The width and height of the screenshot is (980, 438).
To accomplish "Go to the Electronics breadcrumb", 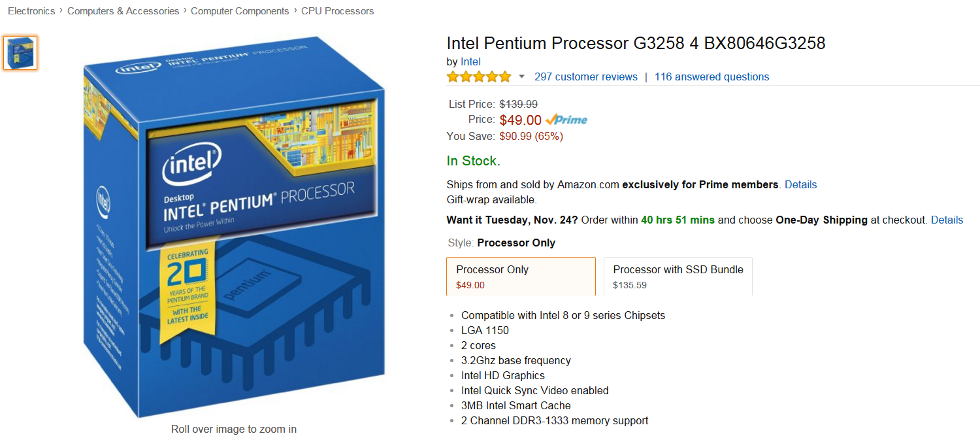I will click(31, 11).
